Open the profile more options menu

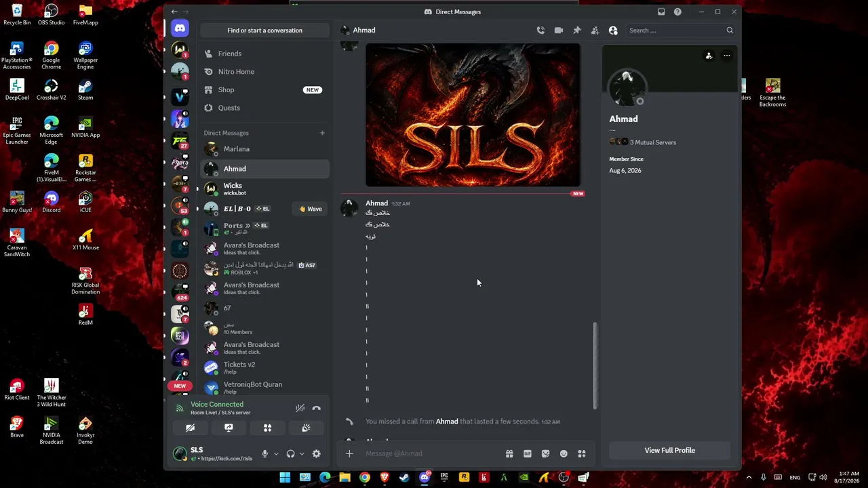point(726,56)
